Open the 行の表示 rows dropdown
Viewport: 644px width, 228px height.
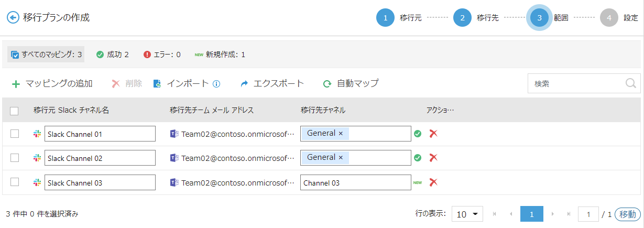point(467,214)
